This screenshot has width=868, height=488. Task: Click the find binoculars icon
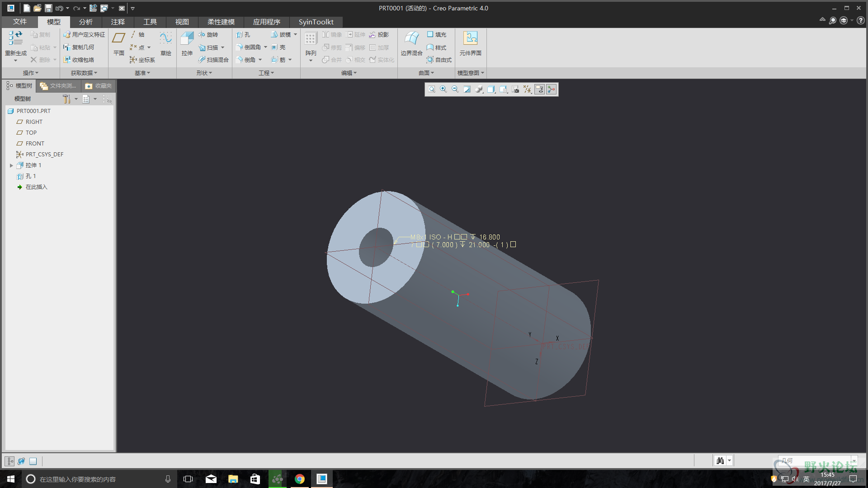[x=720, y=460]
